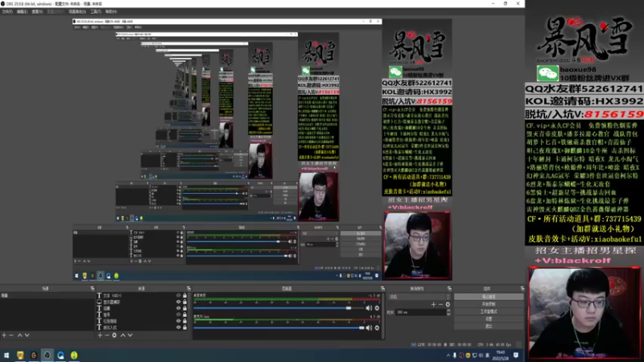Decrease transition duration with down arrow
Screen dimensions: 644x362
pyautogui.click(x=448, y=314)
